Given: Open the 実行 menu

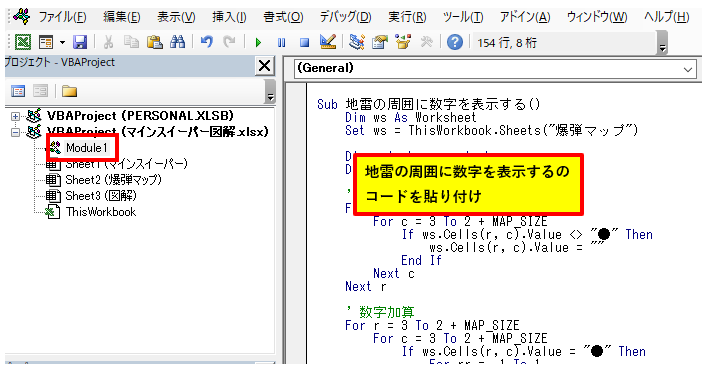Looking at the screenshot, I should [x=407, y=17].
